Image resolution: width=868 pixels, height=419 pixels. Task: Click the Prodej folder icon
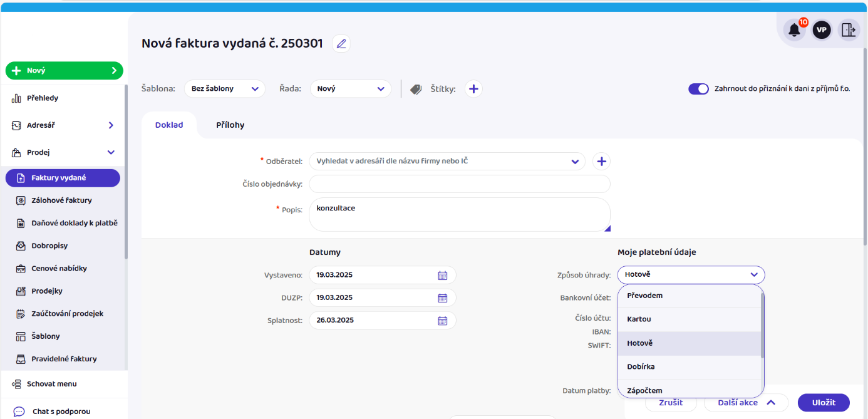click(16, 152)
